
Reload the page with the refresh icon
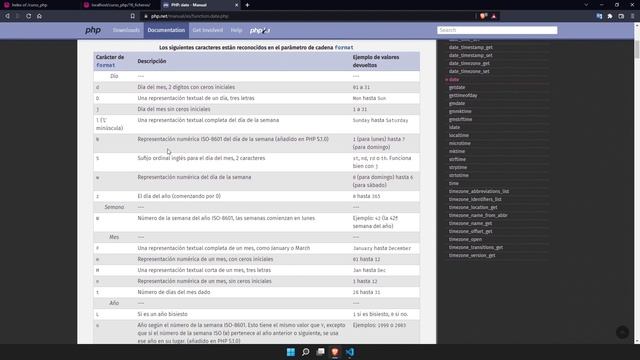coord(29,16)
